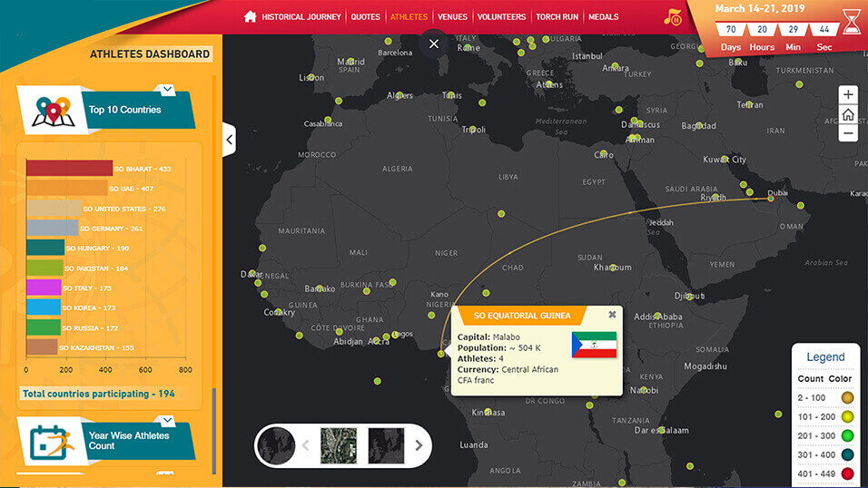Open the Medals menu item
The width and height of the screenshot is (868, 488).
604,17
